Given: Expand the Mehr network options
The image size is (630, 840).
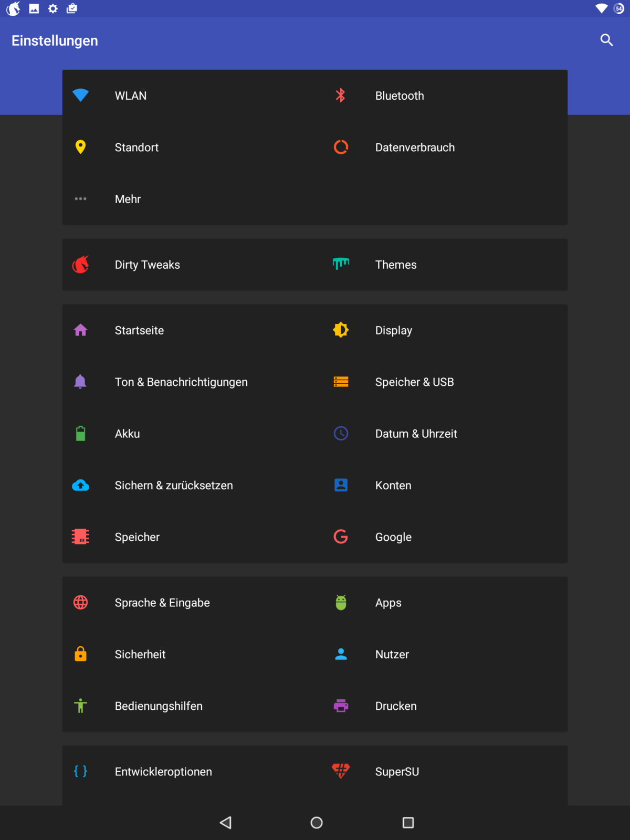Looking at the screenshot, I should [x=128, y=199].
